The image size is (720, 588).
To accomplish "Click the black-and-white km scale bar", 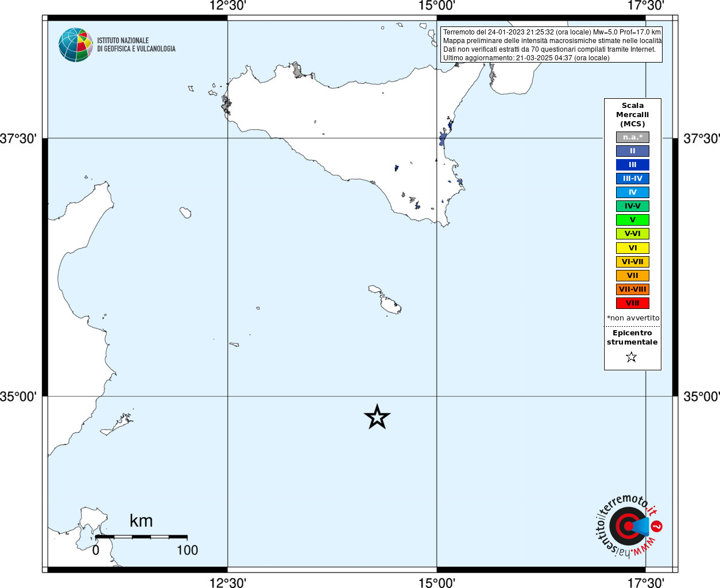I will click(141, 537).
